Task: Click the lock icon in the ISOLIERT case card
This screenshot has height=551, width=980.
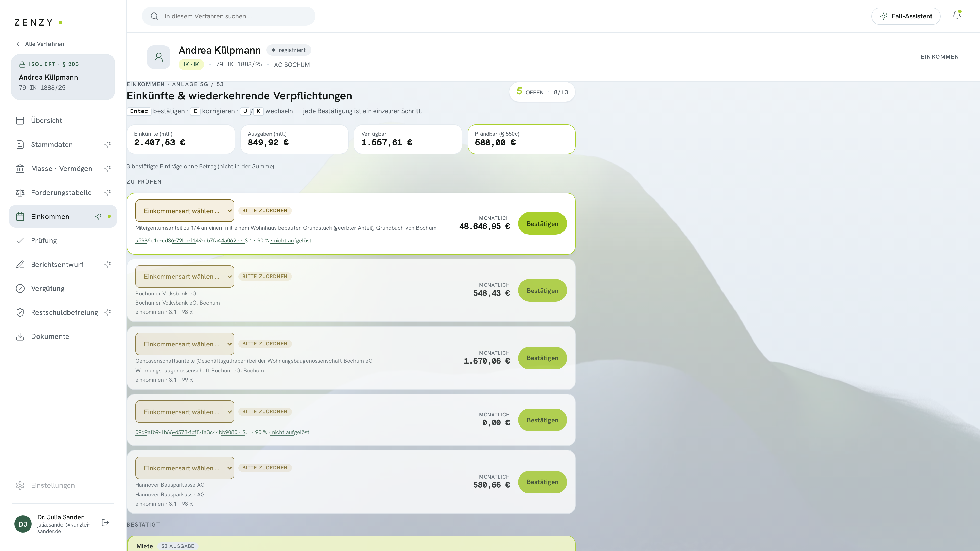Action: pos(22,64)
